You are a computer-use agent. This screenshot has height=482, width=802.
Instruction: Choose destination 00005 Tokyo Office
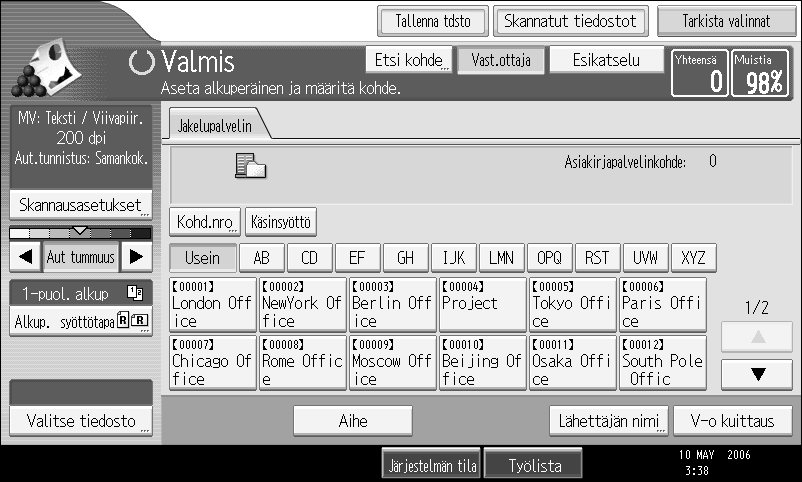coord(572,304)
